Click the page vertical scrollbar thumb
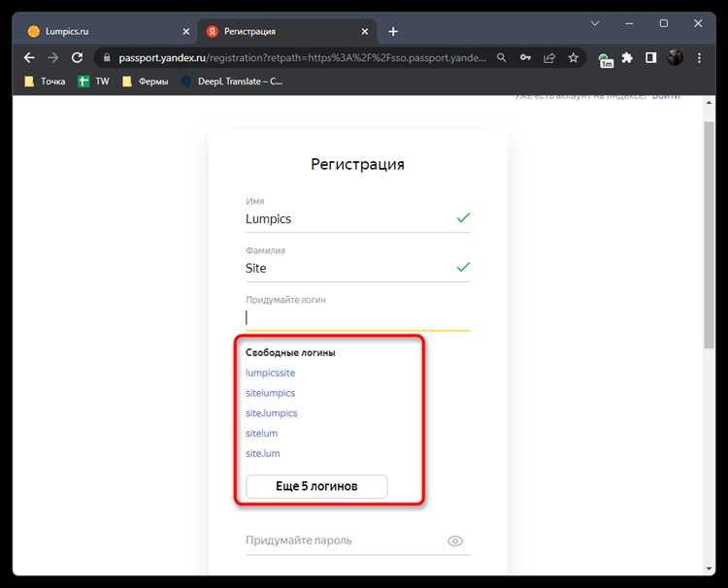 point(709,235)
